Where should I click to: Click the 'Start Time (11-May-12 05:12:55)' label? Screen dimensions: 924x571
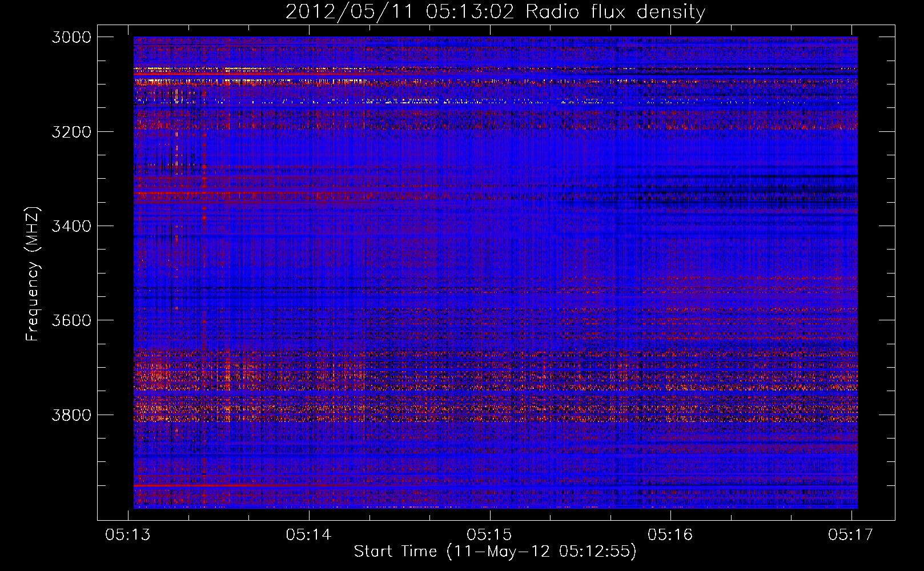(x=495, y=552)
